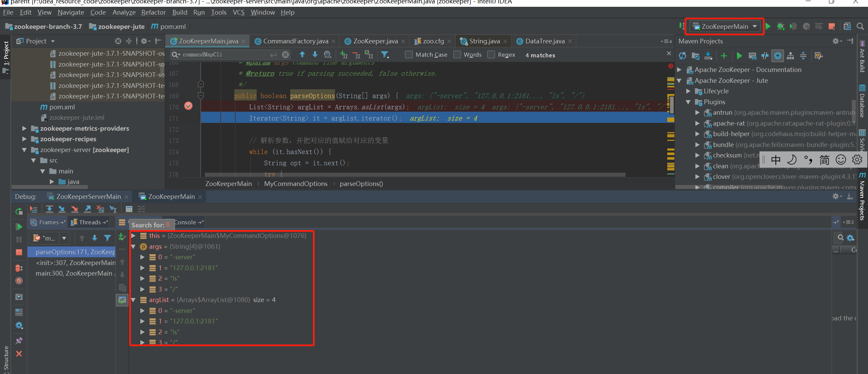This screenshot has height=374, width=868.
Task: Click scroll-from-source target icon in Project panel
Action: point(118,41)
